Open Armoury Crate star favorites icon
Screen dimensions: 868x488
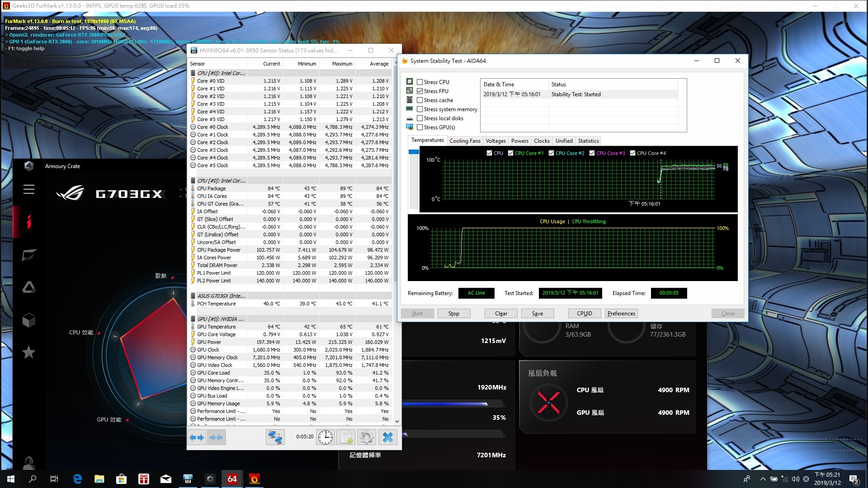(x=29, y=352)
